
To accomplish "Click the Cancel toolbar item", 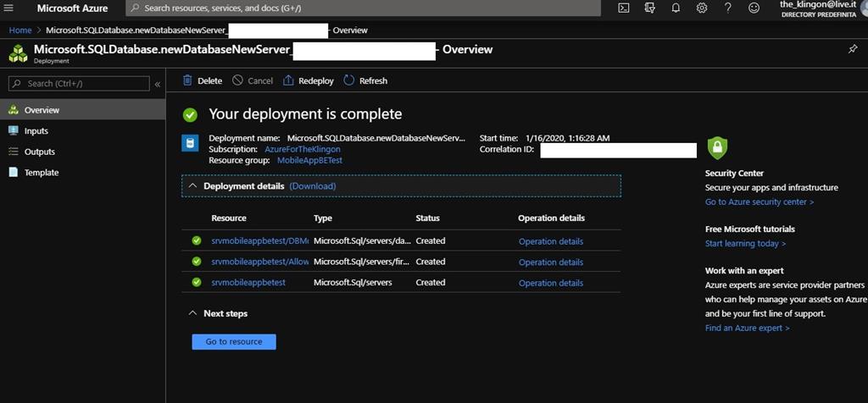I will tap(253, 80).
